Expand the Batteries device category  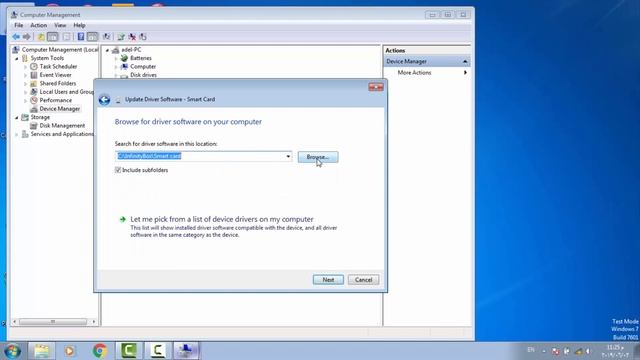pyautogui.click(x=116, y=59)
